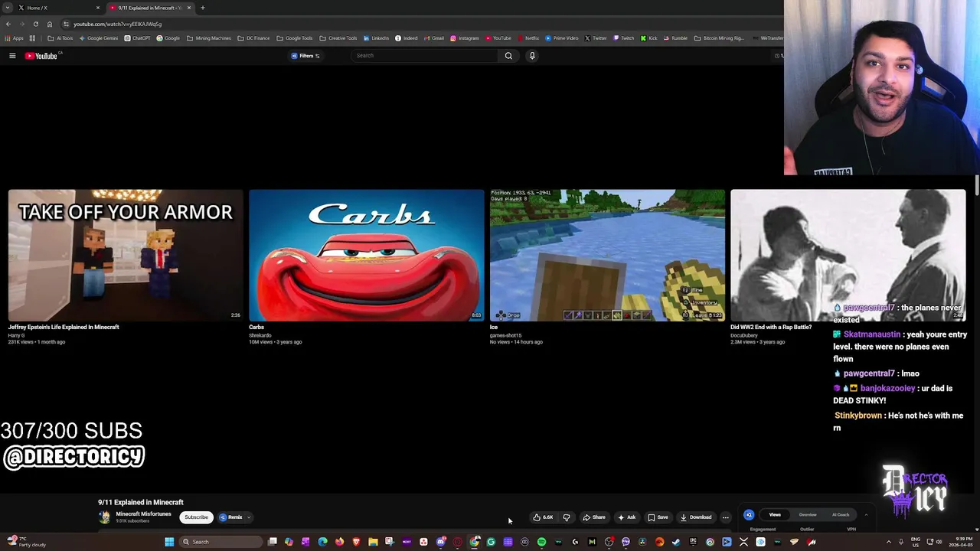Expand the dropdown arrow next to Remix

click(249, 517)
